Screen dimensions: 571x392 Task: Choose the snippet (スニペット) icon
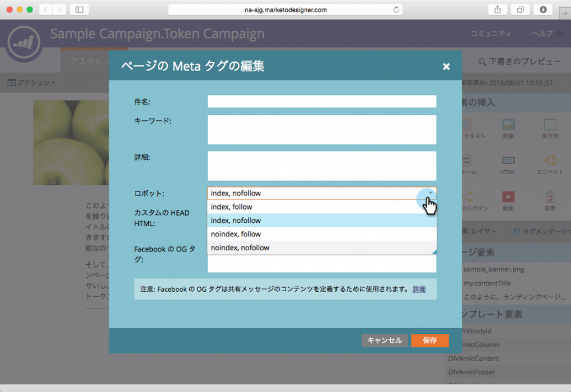coord(550,161)
